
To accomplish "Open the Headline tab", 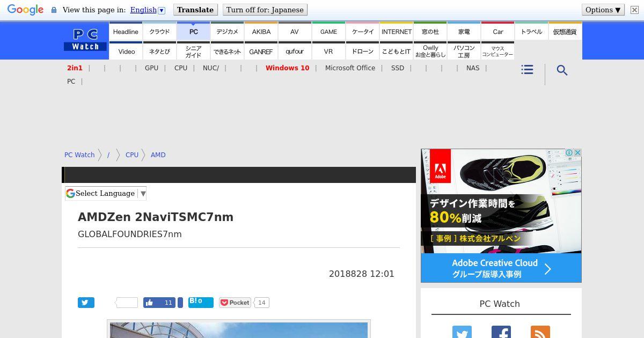I will pyautogui.click(x=126, y=32).
